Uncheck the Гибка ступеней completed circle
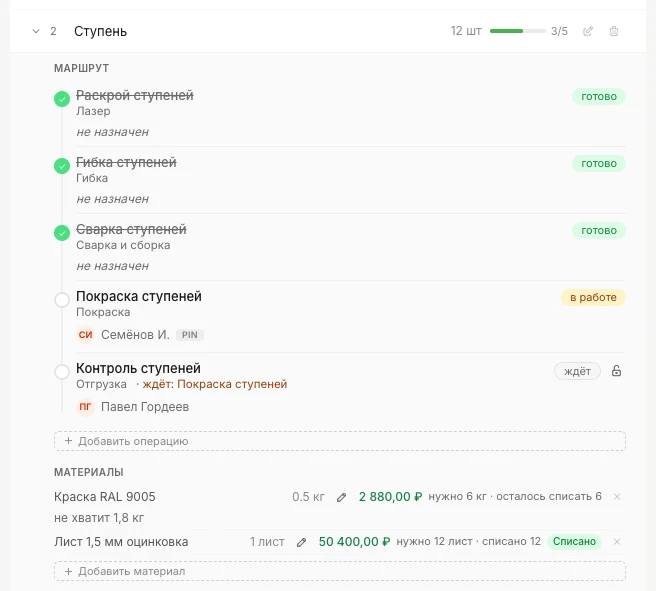 click(62, 166)
